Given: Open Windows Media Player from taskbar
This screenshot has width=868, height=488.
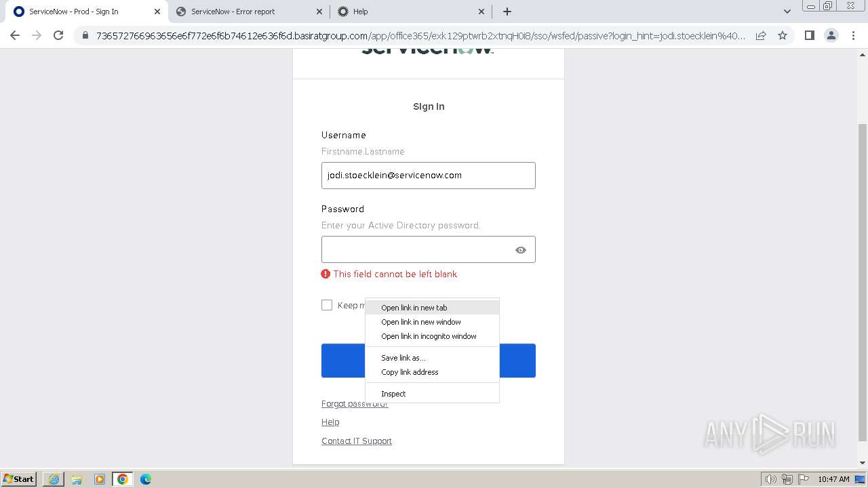Looking at the screenshot, I should point(100,479).
